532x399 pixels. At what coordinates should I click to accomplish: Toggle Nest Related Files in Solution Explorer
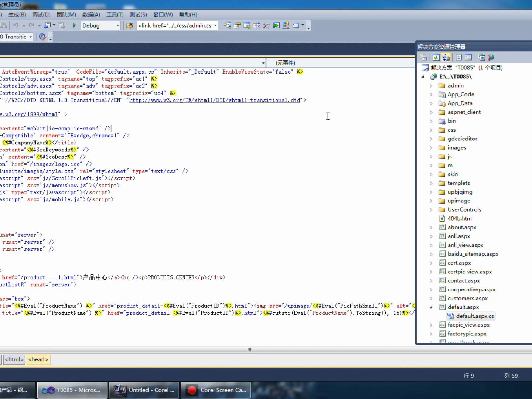coord(446,57)
